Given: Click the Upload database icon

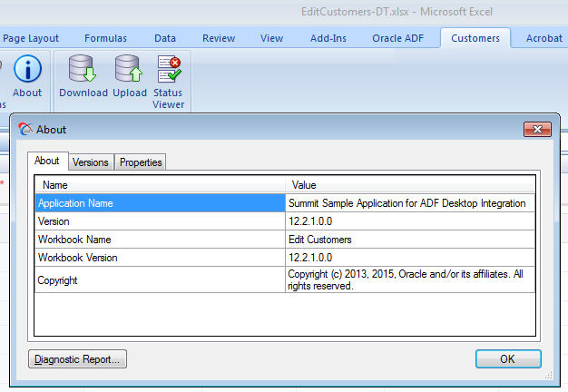Looking at the screenshot, I should click(x=129, y=68).
